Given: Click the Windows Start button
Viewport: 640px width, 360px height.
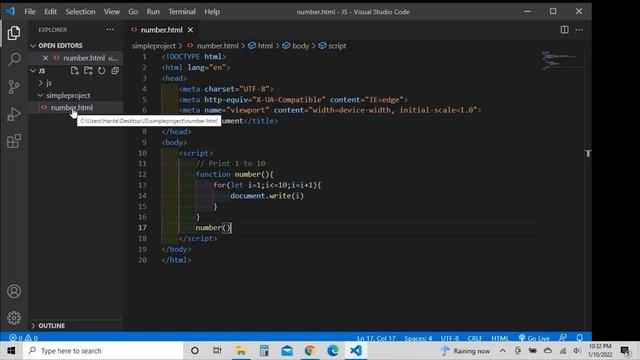Looking at the screenshot, I should coord(11,351).
